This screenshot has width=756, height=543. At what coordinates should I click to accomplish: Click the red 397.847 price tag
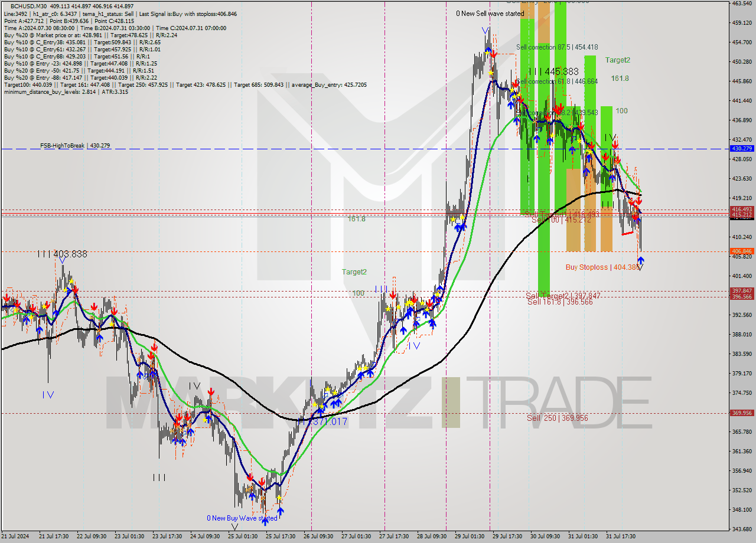click(x=742, y=291)
